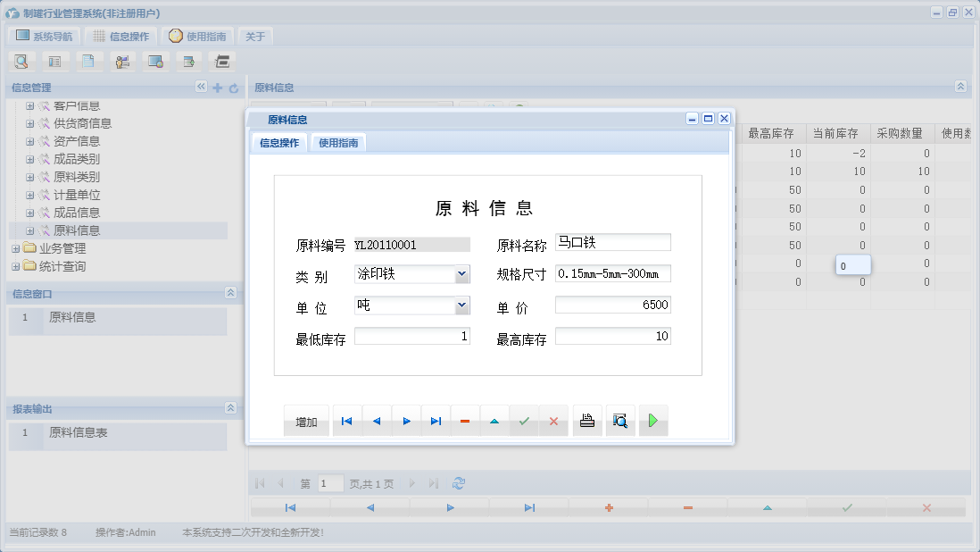Select 成品信息 in the tree

click(x=77, y=213)
